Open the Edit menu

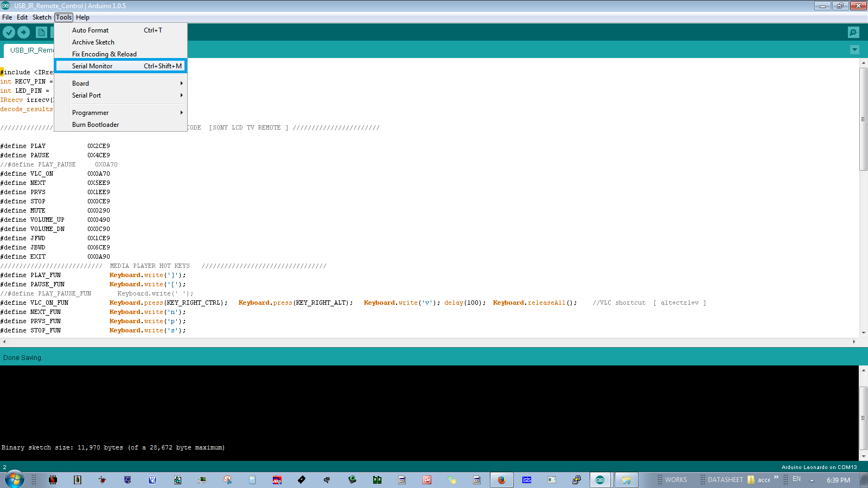point(22,17)
